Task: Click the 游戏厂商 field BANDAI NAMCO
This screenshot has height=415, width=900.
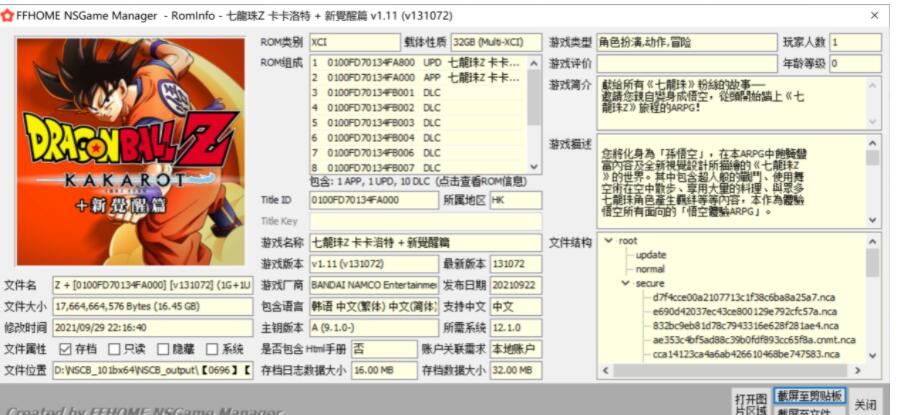Action: coord(374,285)
